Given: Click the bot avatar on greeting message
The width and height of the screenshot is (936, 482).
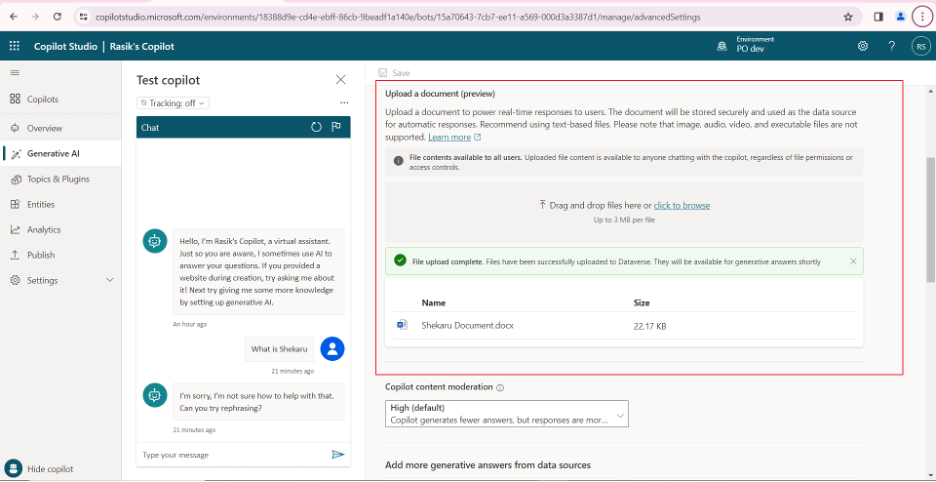Looking at the screenshot, I should click(155, 241).
